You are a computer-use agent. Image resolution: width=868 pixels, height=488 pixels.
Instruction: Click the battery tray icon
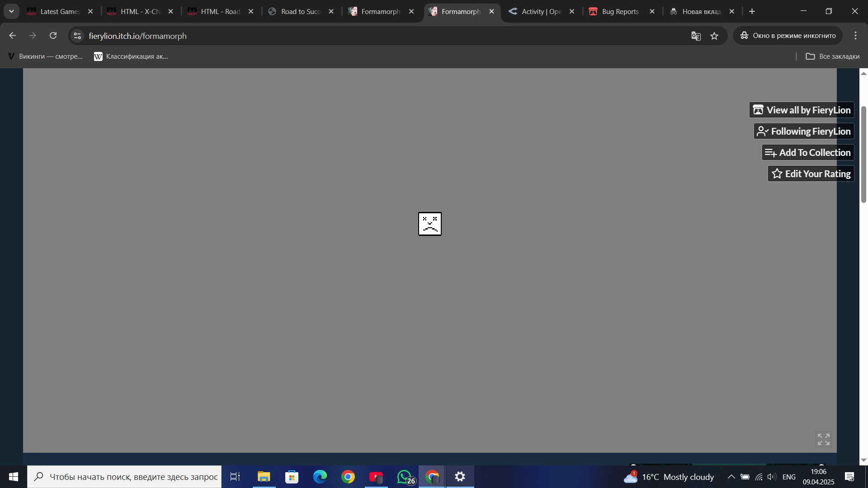pos(745,477)
